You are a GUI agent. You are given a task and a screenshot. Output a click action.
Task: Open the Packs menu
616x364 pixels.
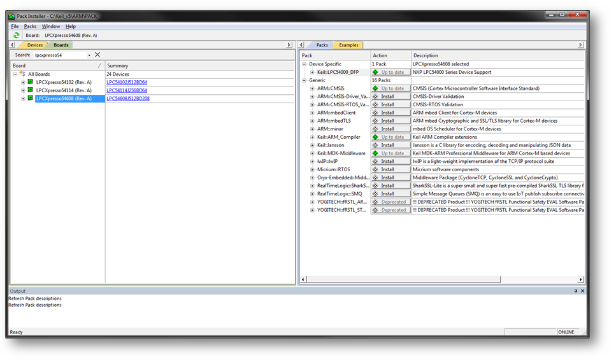tap(30, 26)
